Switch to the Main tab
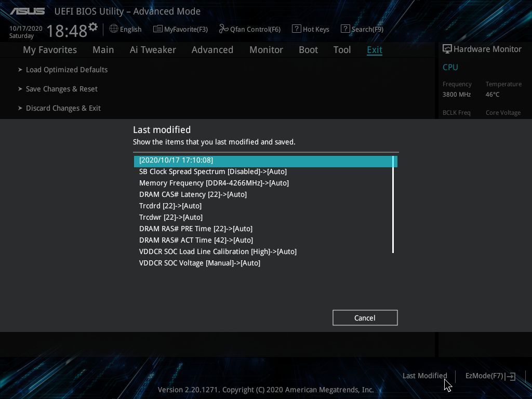 (x=103, y=50)
